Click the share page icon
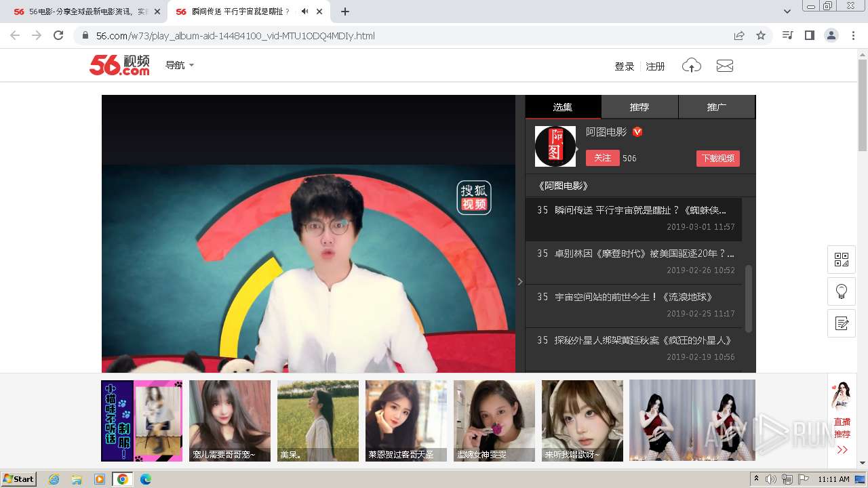Viewport: 868px width, 488px height. (x=739, y=36)
